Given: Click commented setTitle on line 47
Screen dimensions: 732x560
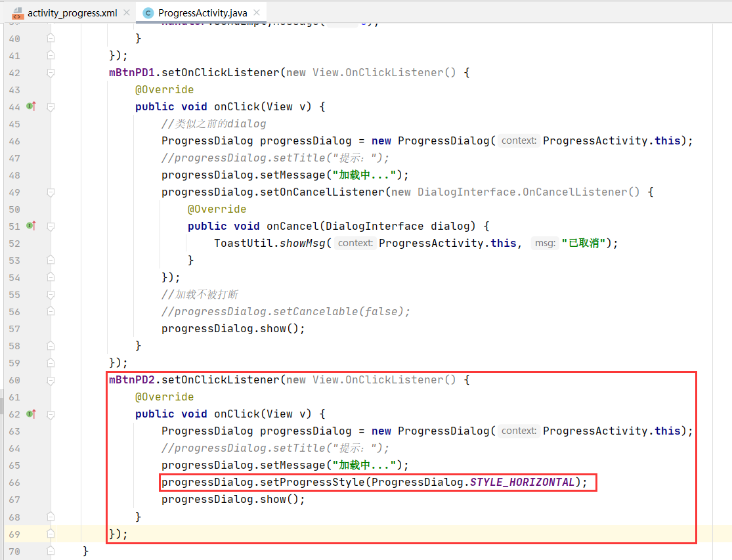Looking at the screenshot, I should point(276,158).
